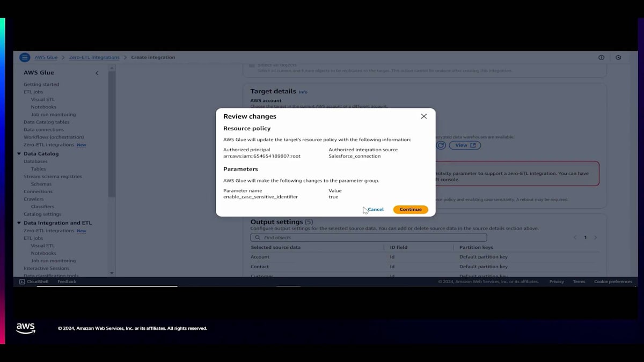Open Privacy link in footer
644x362 pixels.
point(557,282)
